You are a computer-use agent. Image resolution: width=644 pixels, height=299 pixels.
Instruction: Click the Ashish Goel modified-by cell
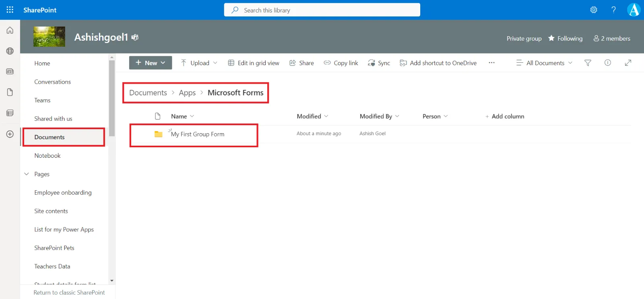(x=372, y=134)
